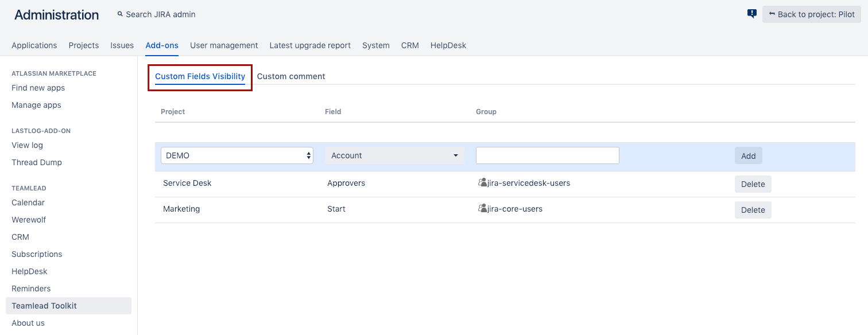This screenshot has height=335, width=868.
Task: Click the search magnifier icon
Action: click(x=120, y=14)
